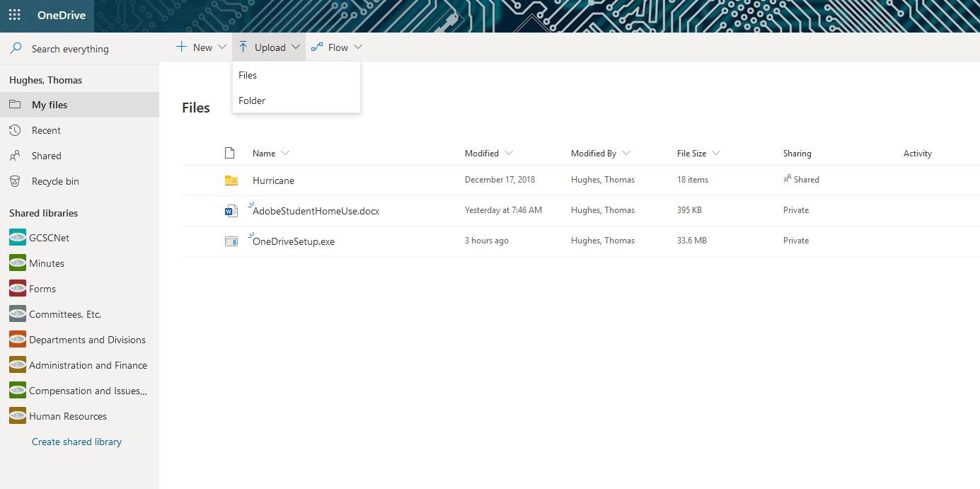Click the GCSCNet library icon
This screenshot has height=489, width=980.
(x=18, y=238)
